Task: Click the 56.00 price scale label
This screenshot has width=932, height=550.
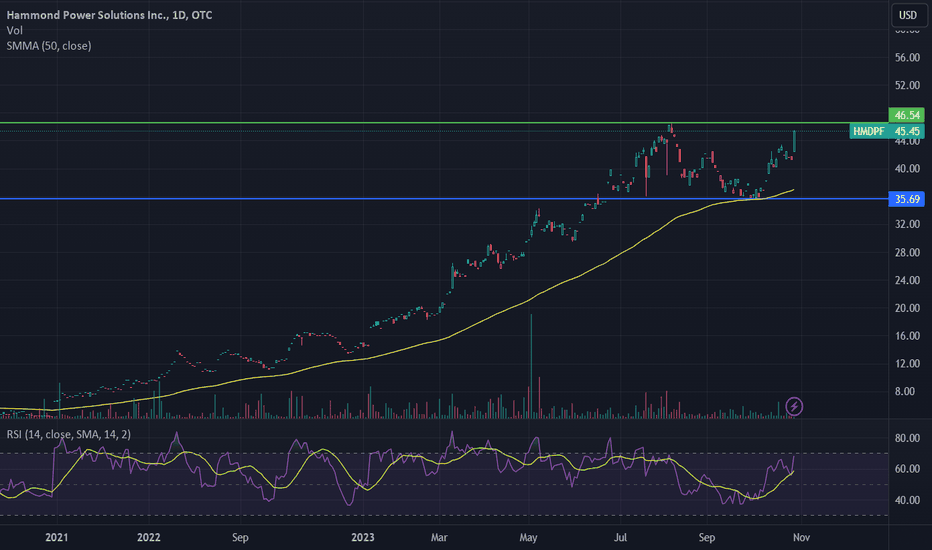Action: (x=907, y=58)
